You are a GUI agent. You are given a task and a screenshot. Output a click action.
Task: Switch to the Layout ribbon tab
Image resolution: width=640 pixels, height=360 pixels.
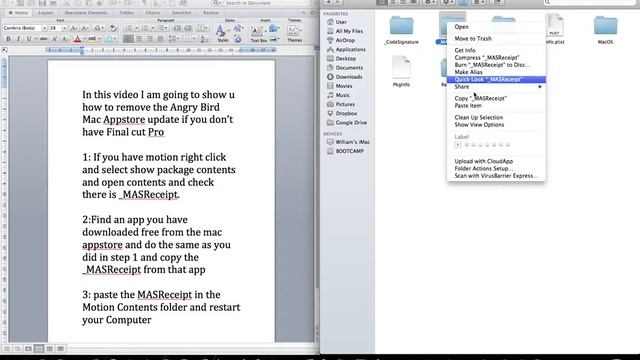click(45, 13)
